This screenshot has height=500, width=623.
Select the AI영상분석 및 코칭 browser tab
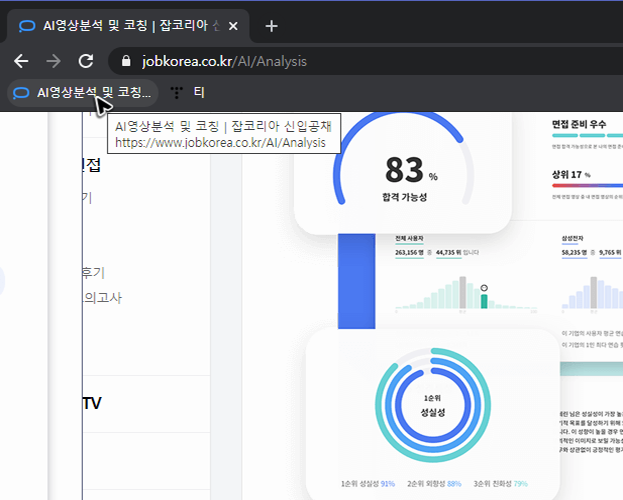coord(128,26)
